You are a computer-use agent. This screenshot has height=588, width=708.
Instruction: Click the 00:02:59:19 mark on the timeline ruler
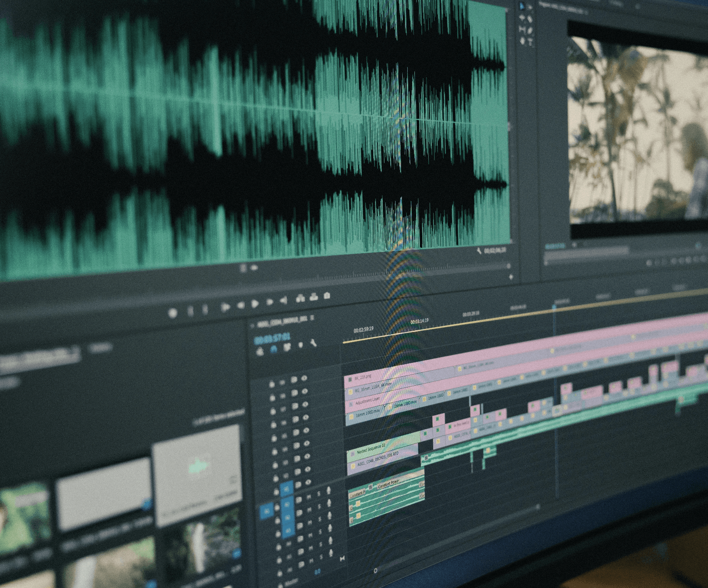[x=363, y=330]
